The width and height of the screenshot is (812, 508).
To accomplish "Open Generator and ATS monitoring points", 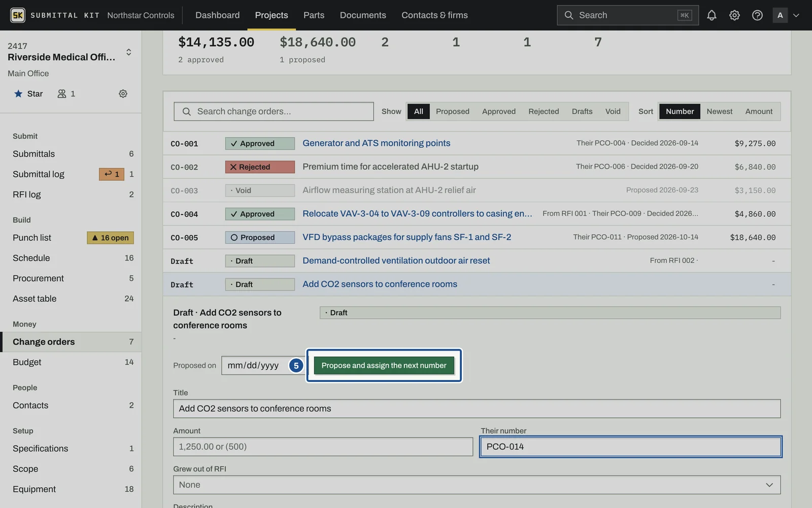I will pos(376,143).
